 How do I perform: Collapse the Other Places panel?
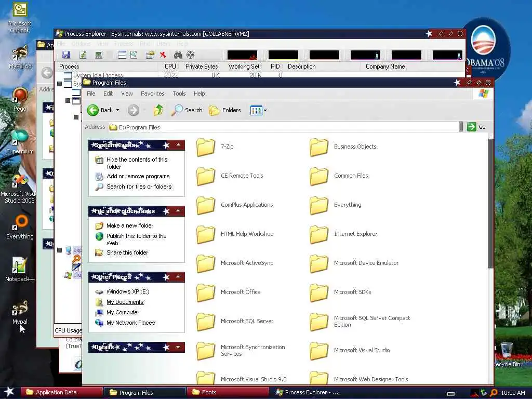[178, 277]
